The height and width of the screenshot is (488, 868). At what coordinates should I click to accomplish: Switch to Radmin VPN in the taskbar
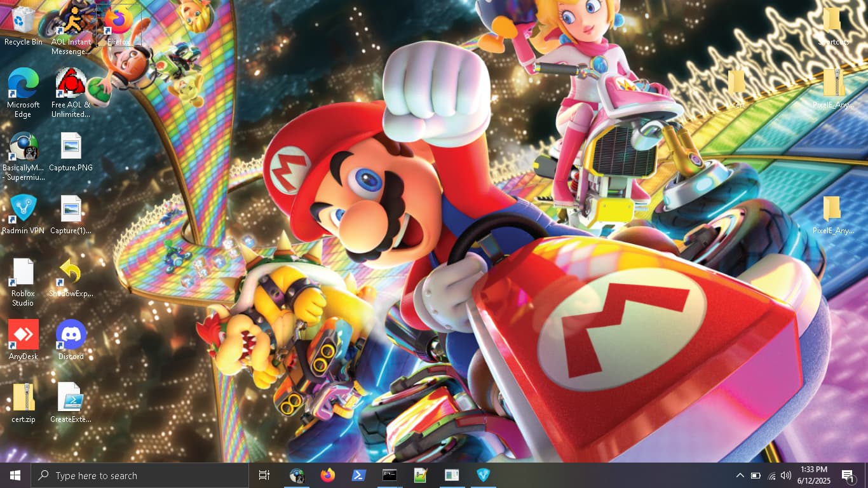483,475
